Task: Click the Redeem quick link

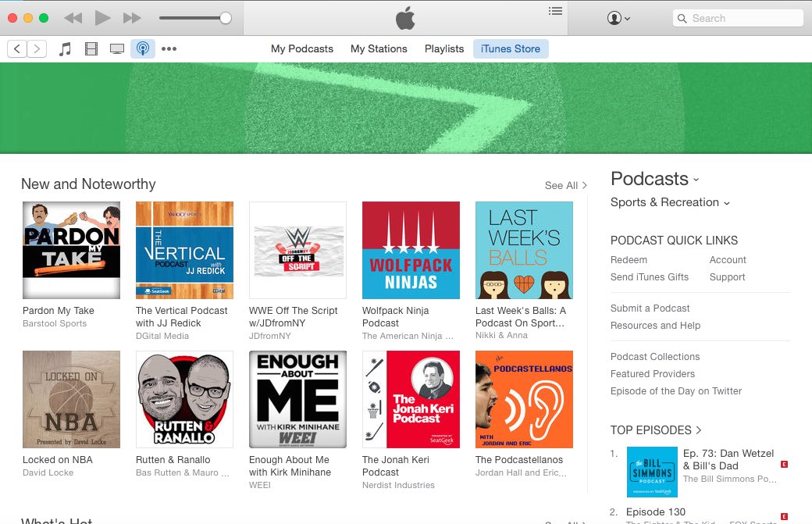Action: point(629,260)
